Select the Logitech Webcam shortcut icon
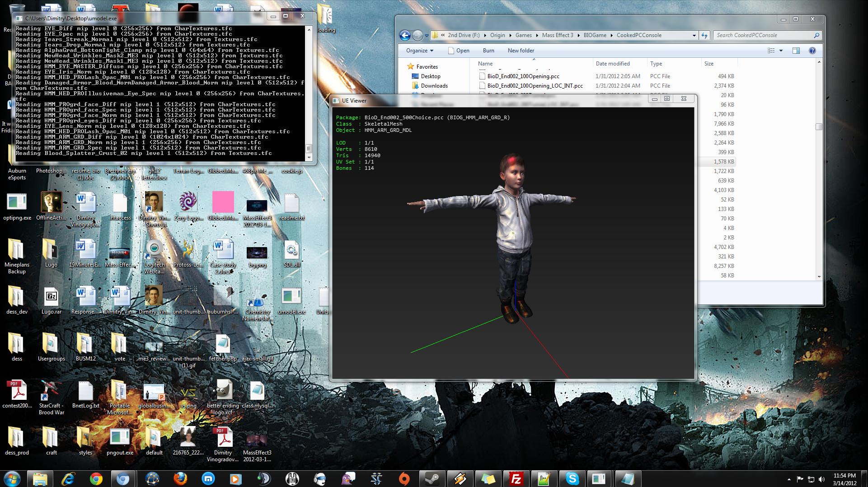868x487 pixels. 154,257
